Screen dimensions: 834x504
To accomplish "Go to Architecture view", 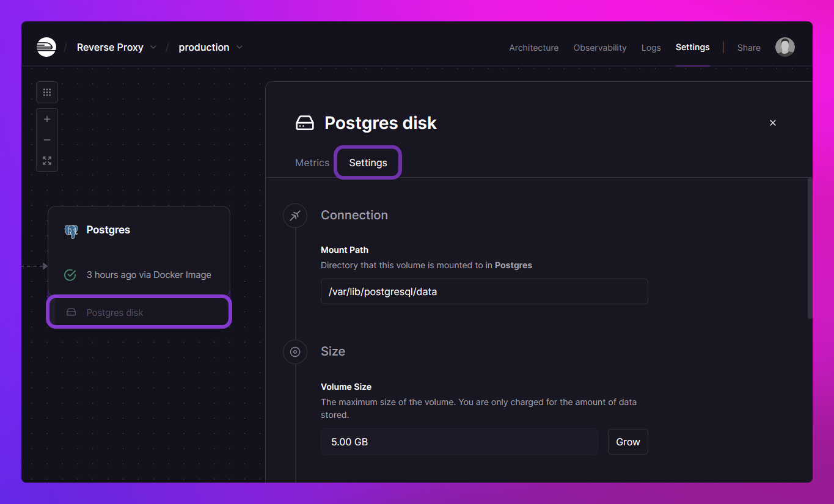I will [x=533, y=48].
